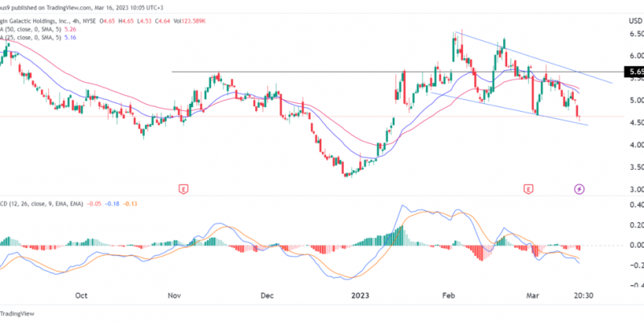The image size is (644, 322).
Task: Click the MACD (12, 26, close, 9) legend
Action: [x=42, y=204]
